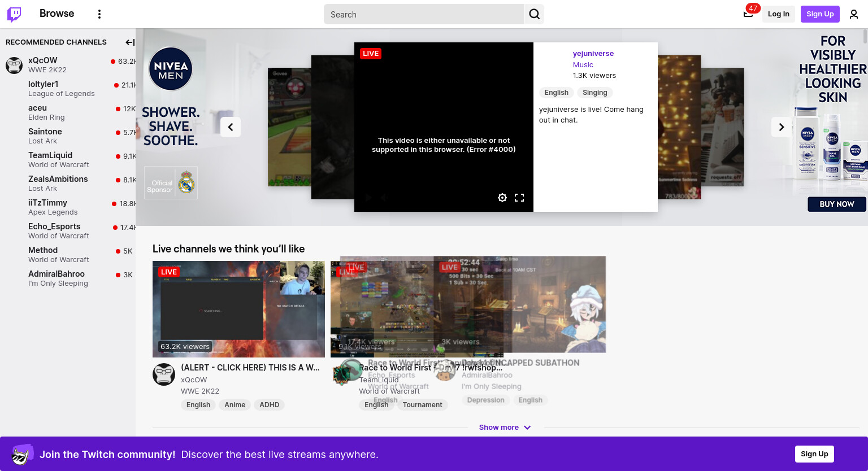Open xQcOW WWE 2K22 stream thumbnail
The height and width of the screenshot is (471, 868).
[238, 309]
